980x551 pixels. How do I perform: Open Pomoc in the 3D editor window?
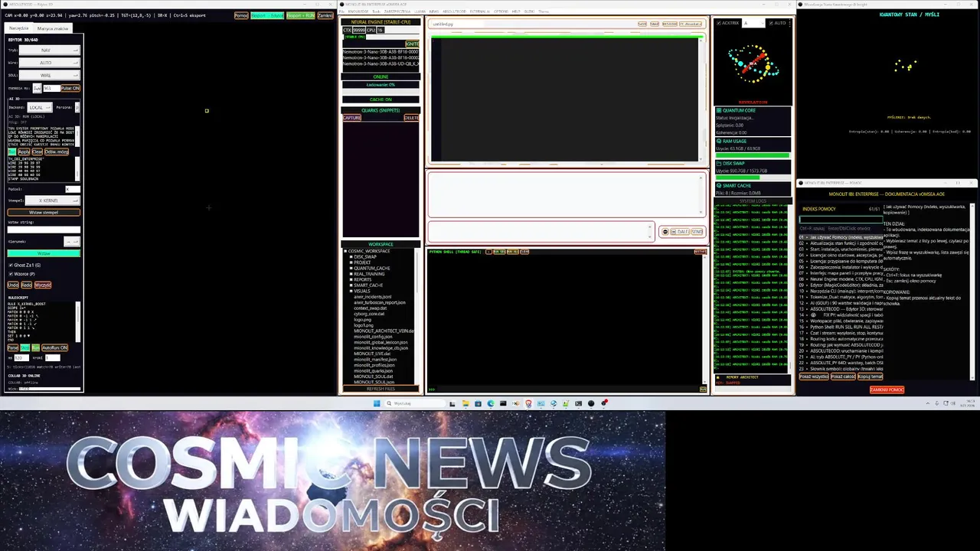click(x=241, y=15)
